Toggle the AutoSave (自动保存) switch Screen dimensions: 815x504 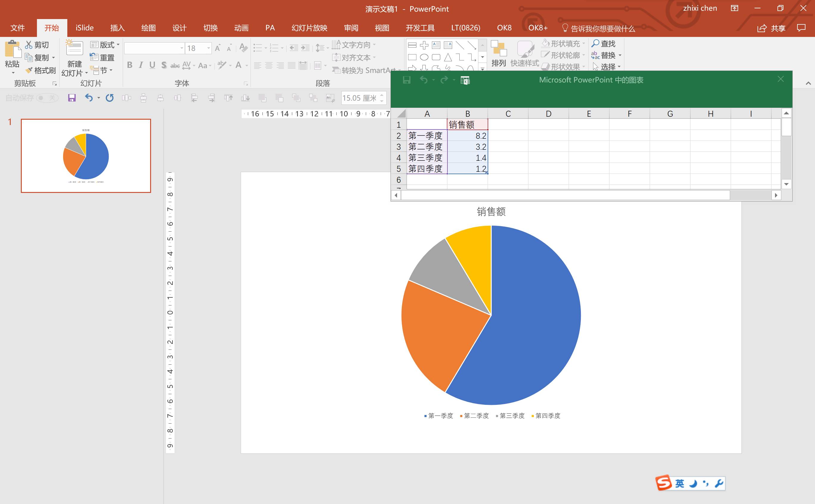pyautogui.click(x=47, y=98)
